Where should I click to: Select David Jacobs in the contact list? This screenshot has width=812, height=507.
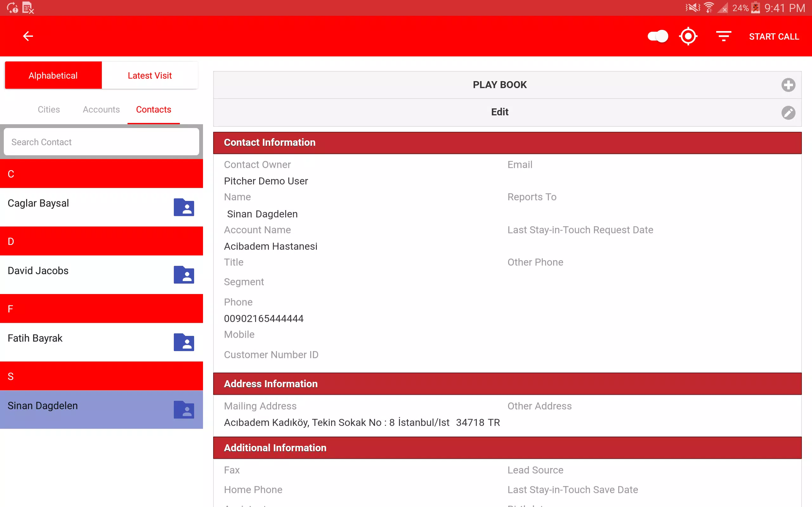[101, 274]
